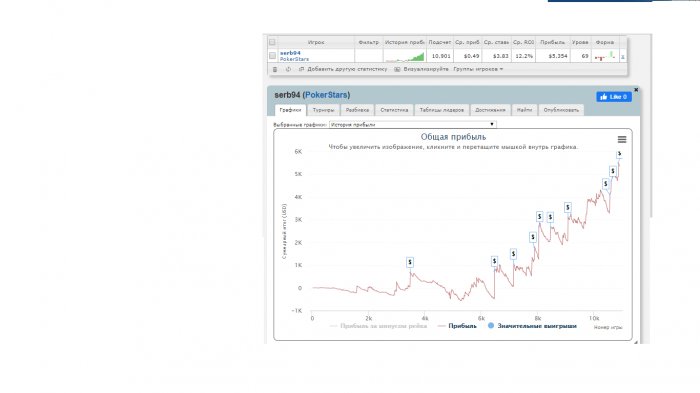Click the 'Фильтр' column header

point(369,42)
